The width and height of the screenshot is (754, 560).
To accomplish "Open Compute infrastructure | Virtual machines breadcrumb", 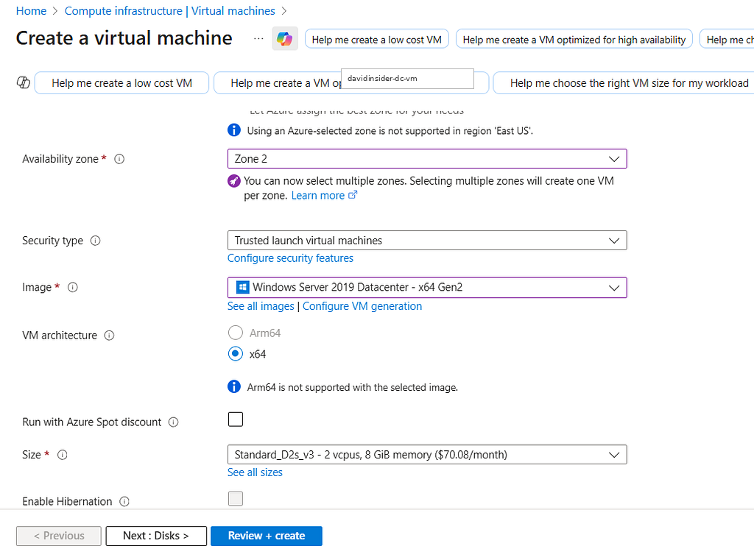I will point(170,10).
